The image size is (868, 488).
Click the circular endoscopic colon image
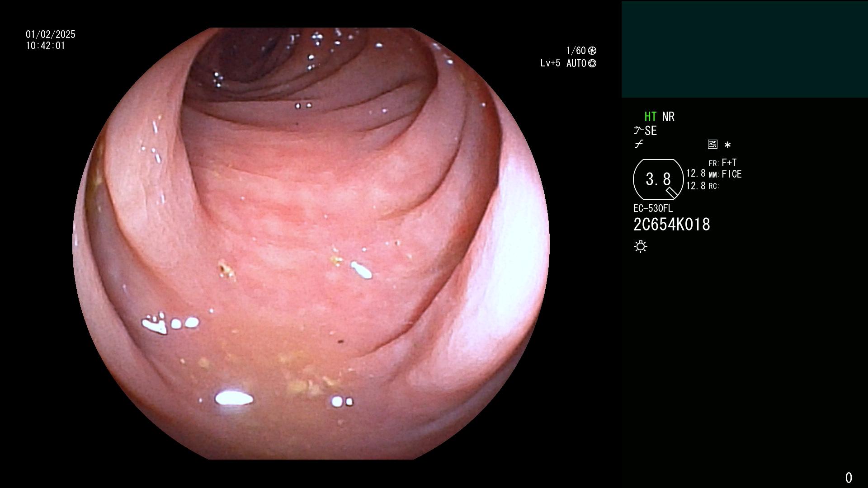click(311, 244)
